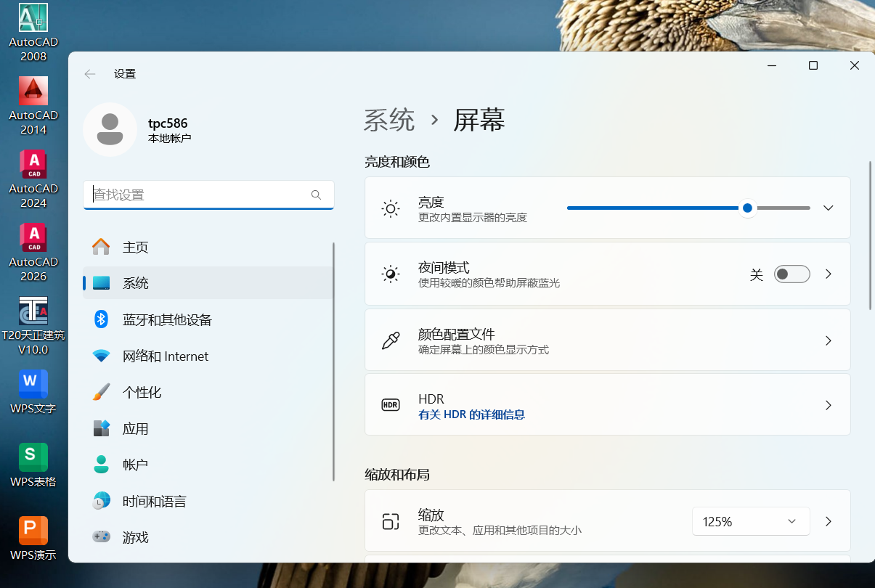Minimize the 设置 window
The width and height of the screenshot is (875, 588).
click(x=772, y=65)
